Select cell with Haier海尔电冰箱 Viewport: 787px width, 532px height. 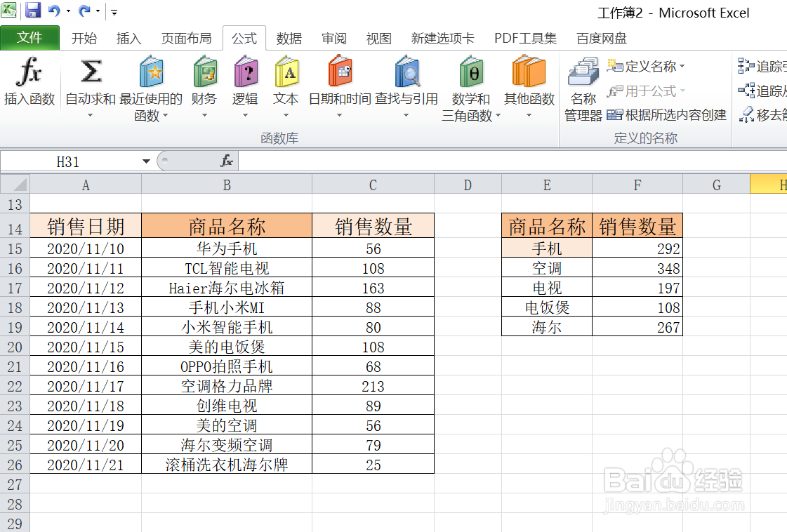(227, 288)
